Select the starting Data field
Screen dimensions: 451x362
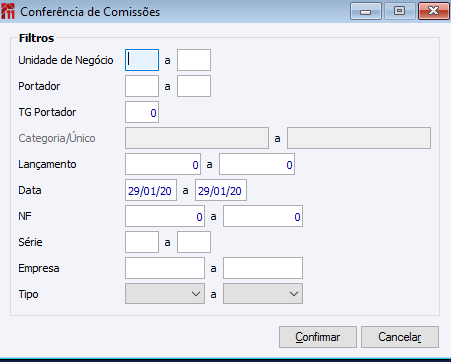tap(151, 190)
